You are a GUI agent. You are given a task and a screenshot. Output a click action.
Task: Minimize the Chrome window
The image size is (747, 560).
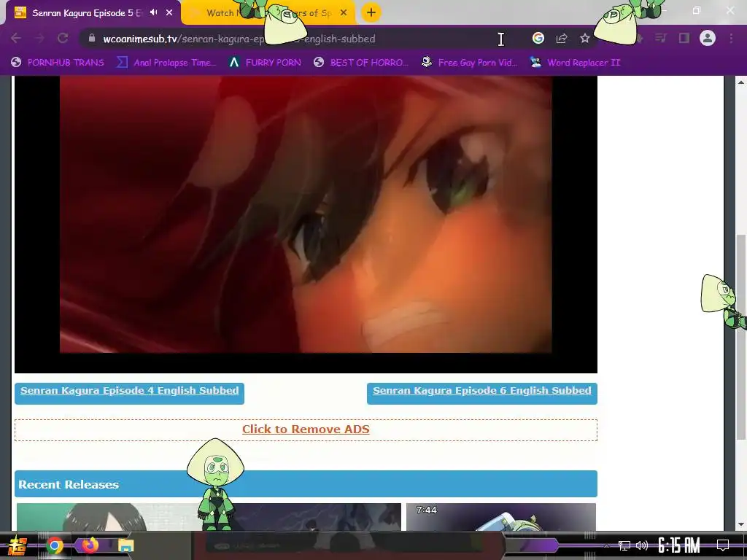pyautogui.click(x=662, y=10)
